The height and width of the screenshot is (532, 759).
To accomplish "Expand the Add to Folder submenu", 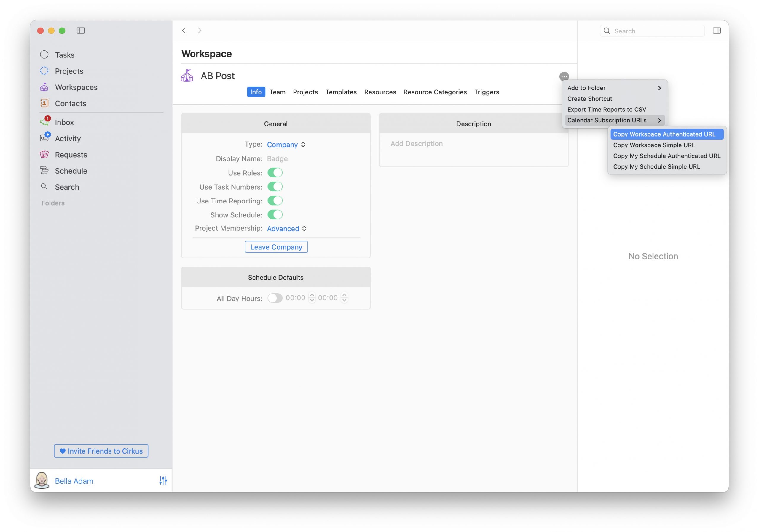I will click(x=615, y=88).
